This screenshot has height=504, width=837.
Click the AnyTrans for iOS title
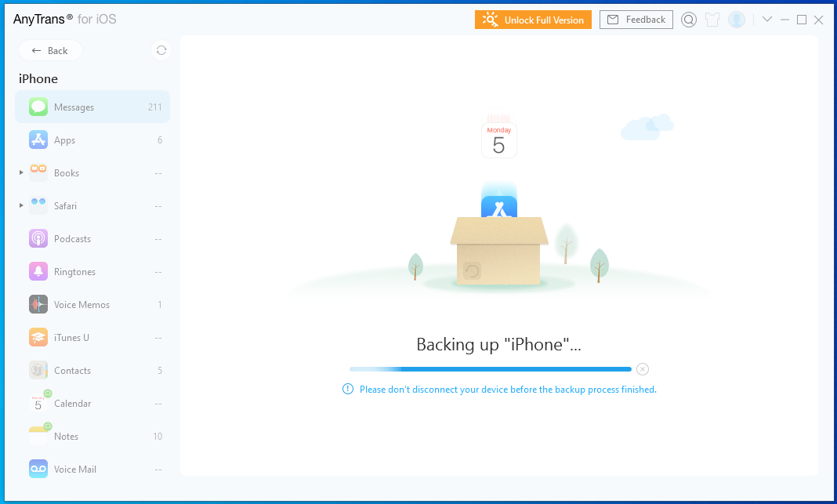pos(64,20)
